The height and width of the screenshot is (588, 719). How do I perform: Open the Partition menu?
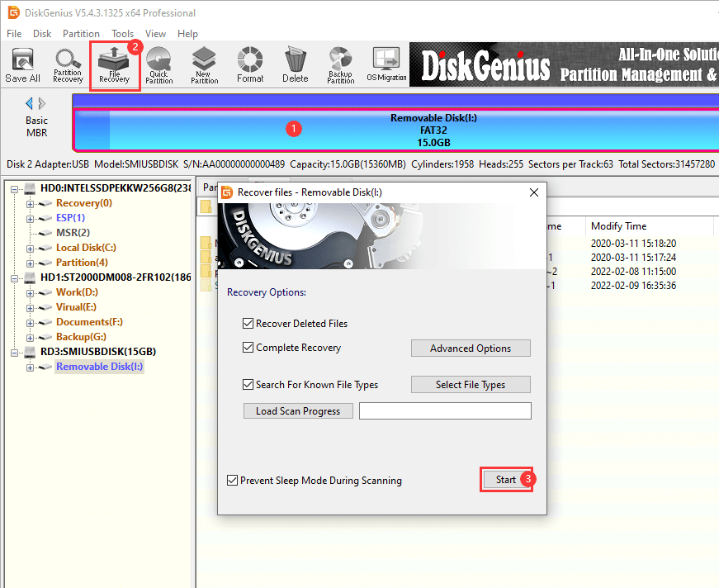click(x=81, y=34)
